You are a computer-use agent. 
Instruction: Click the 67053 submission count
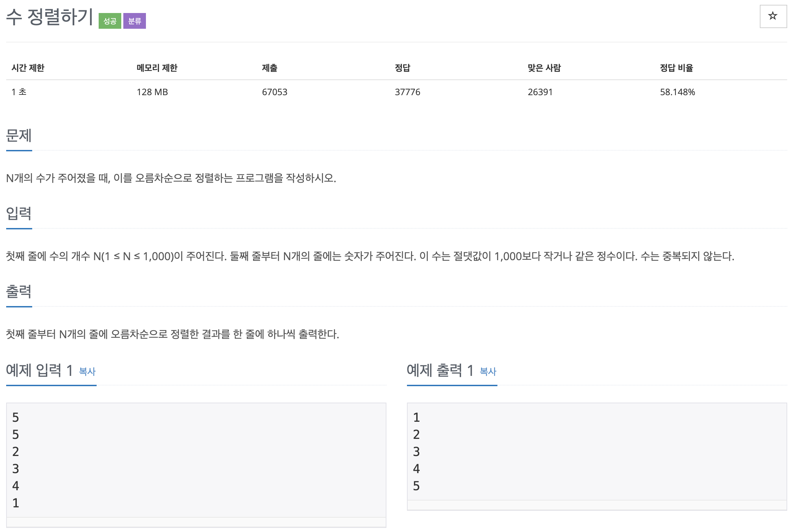pos(274,92)
